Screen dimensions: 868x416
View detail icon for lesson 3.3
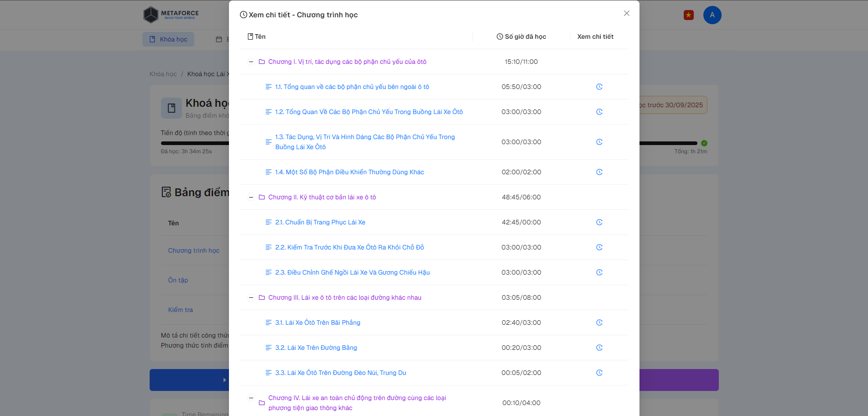(x=599, y=373)
